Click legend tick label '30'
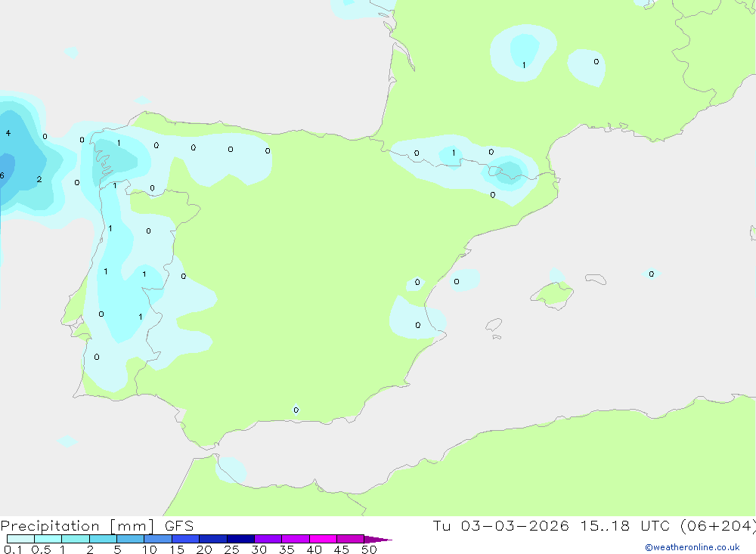756x554 pixels. pyautogui.click(x=259, y=549)
